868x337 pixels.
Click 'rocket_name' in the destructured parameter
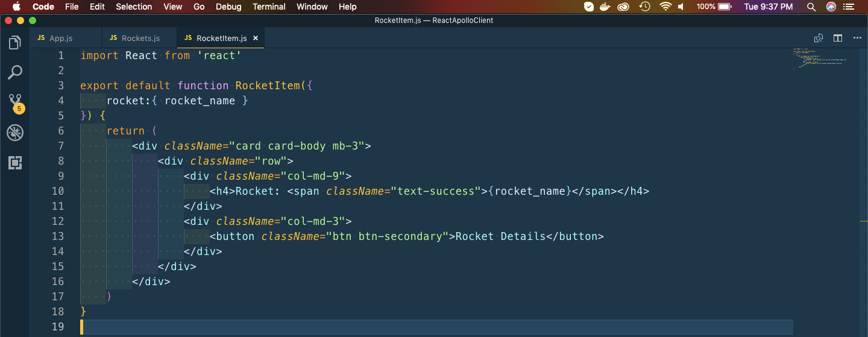200,101
